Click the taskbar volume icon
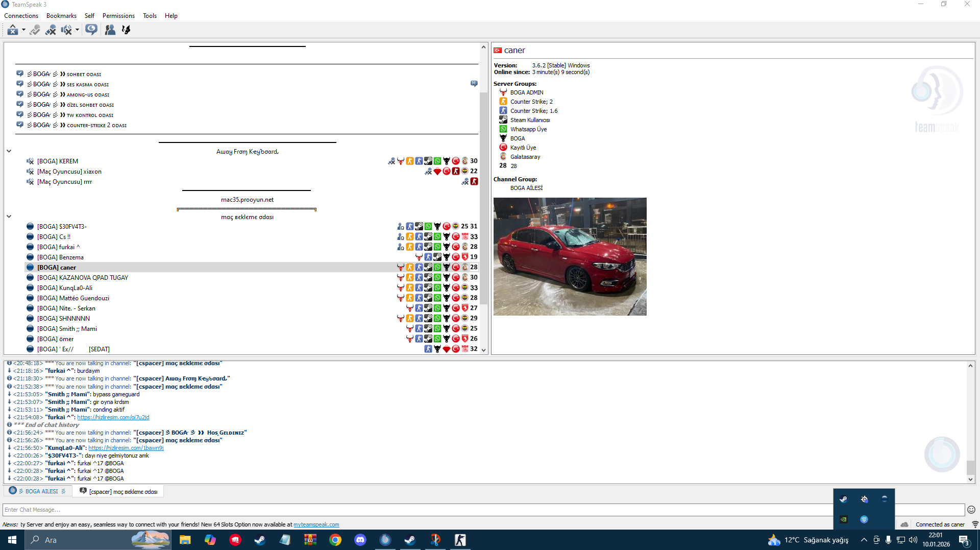The height and width of the screenshot is (550, 980). click(913, 540)
